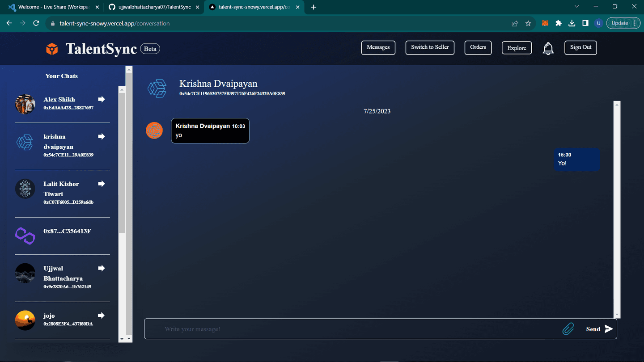Click orange avatar beside yo message
The height and width of the screenshot is (362, 644).
[154, 130]
